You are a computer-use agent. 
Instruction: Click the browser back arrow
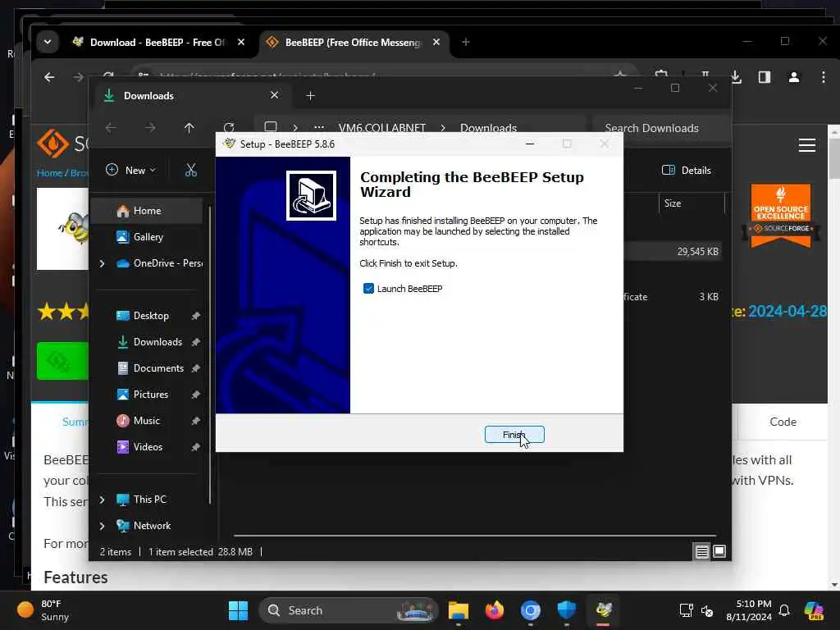tap(49, 77)
